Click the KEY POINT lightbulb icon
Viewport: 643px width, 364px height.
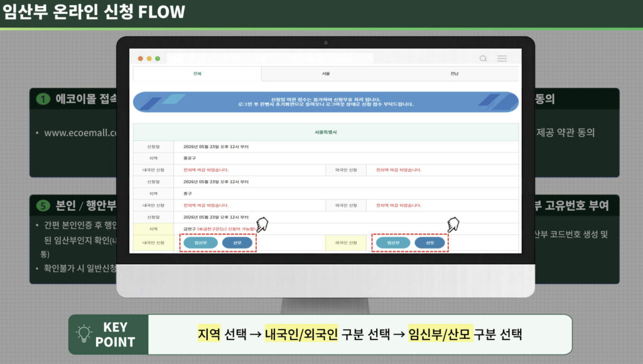coord(84,334)
